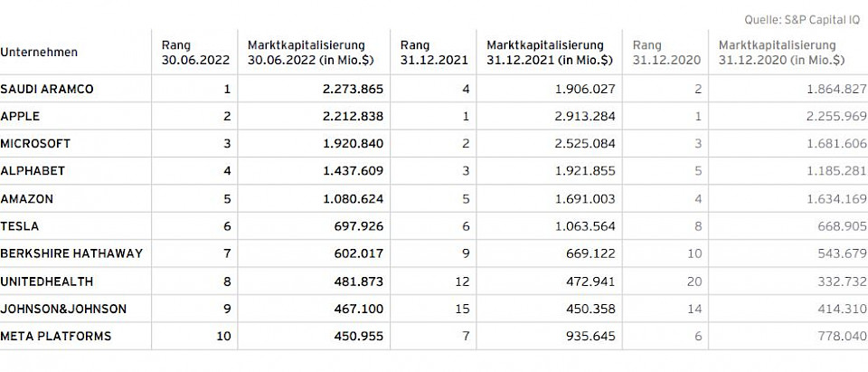Click the APPLE company name
The image size is (868, 372).
(x=20, y=117)
